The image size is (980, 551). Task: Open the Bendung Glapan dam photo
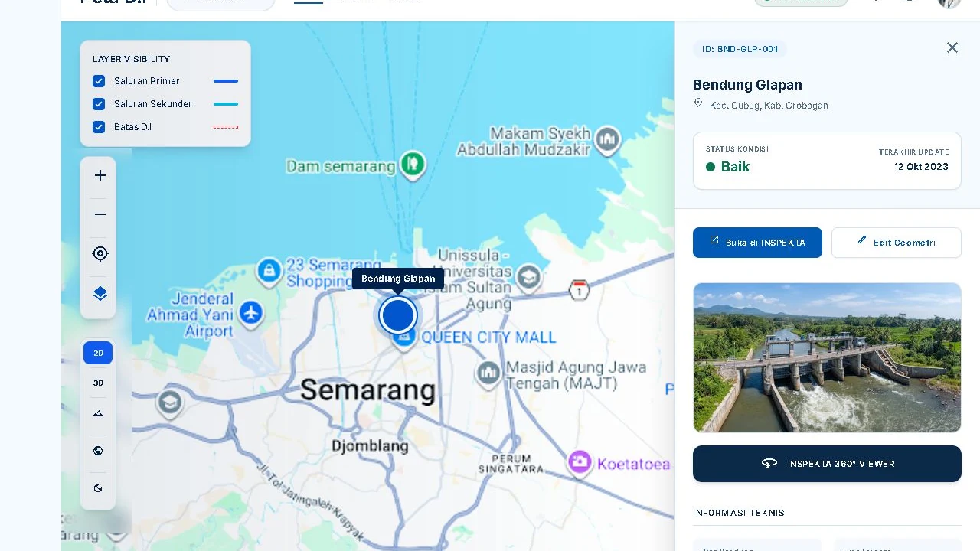827,358
